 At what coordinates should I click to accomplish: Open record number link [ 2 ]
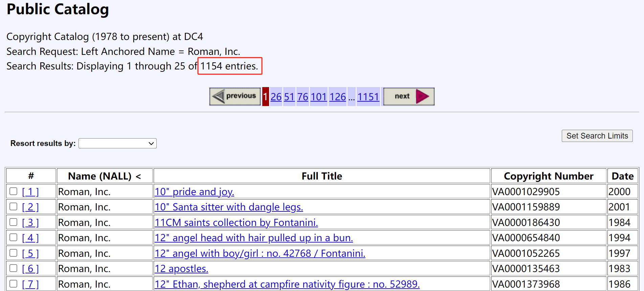[x=30, y=207]
